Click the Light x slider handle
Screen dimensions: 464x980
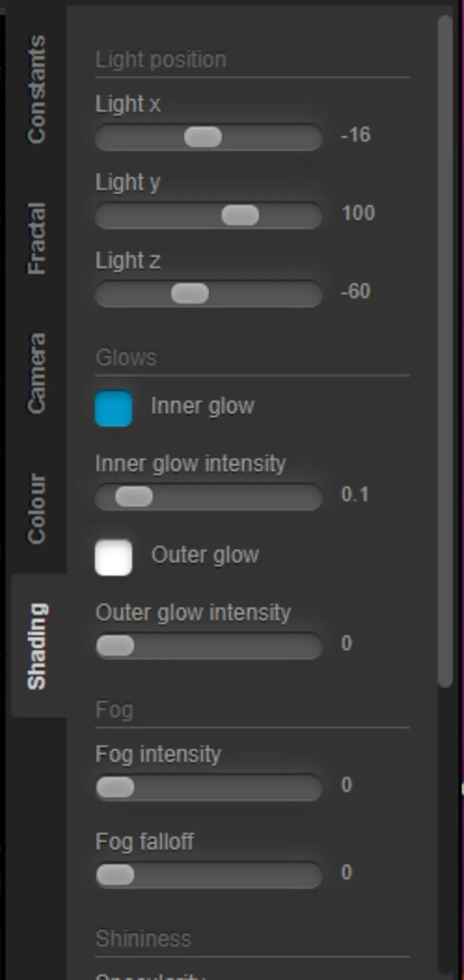tap(203, 137)
